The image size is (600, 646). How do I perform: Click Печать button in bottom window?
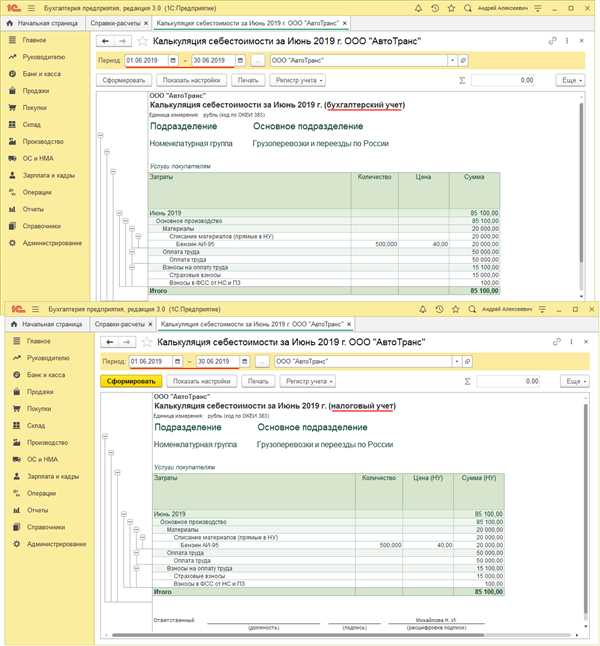258,381
